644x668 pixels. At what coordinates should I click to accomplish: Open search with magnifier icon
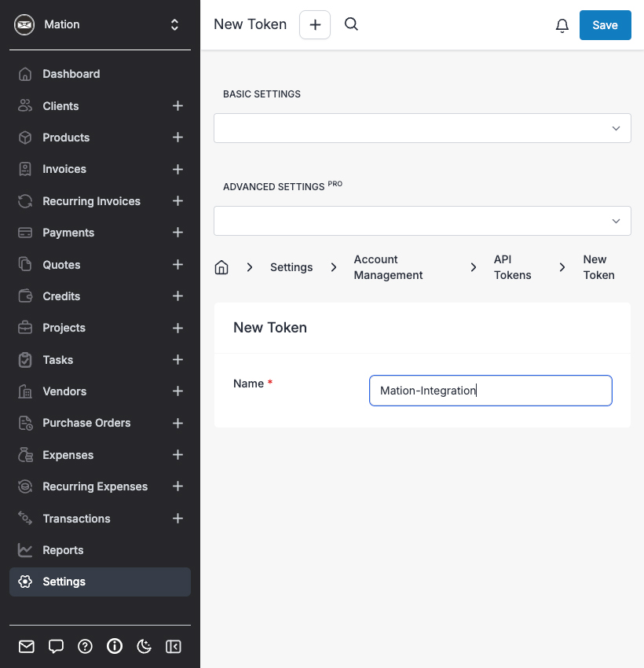click(x=351, y=24)
